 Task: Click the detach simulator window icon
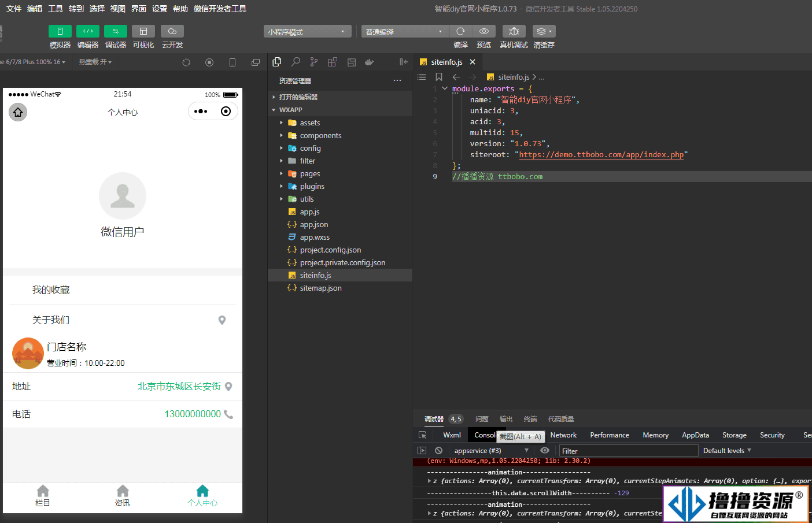[256, 62]
